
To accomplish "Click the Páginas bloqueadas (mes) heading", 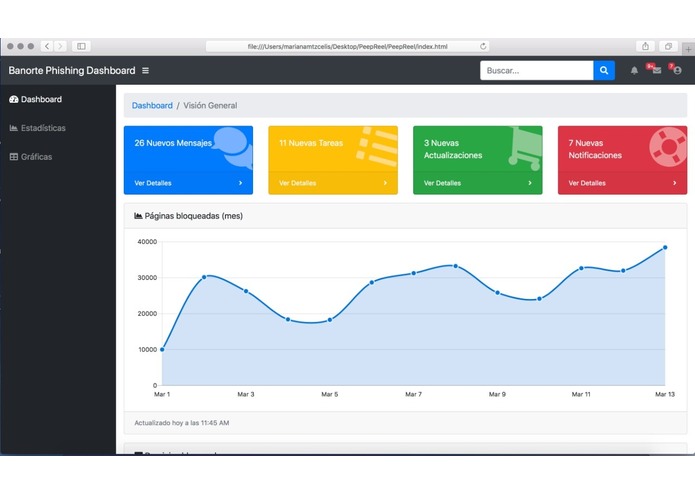I will click(194, 216).
